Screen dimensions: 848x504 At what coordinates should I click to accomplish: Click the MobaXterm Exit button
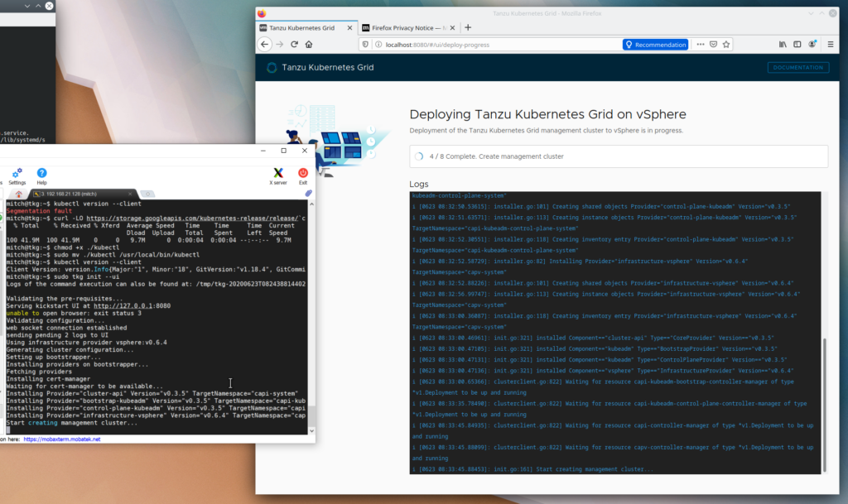coord(303,176)
